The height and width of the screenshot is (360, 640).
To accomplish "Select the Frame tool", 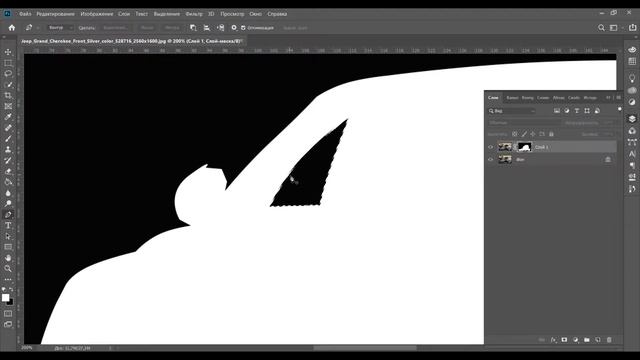I will [x=8, y=106].
